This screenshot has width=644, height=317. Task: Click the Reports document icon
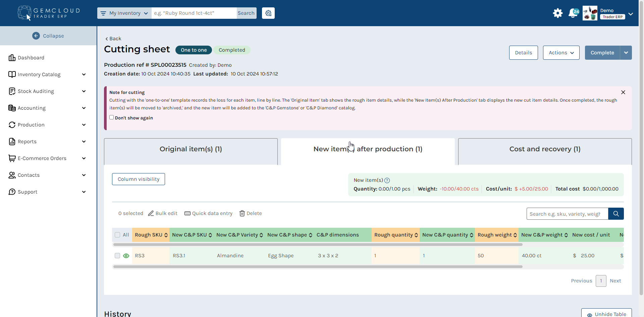[x=12, y=142]
